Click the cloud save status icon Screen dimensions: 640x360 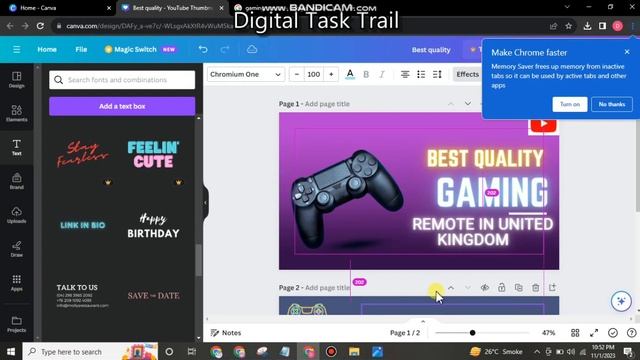pos(252,49)
